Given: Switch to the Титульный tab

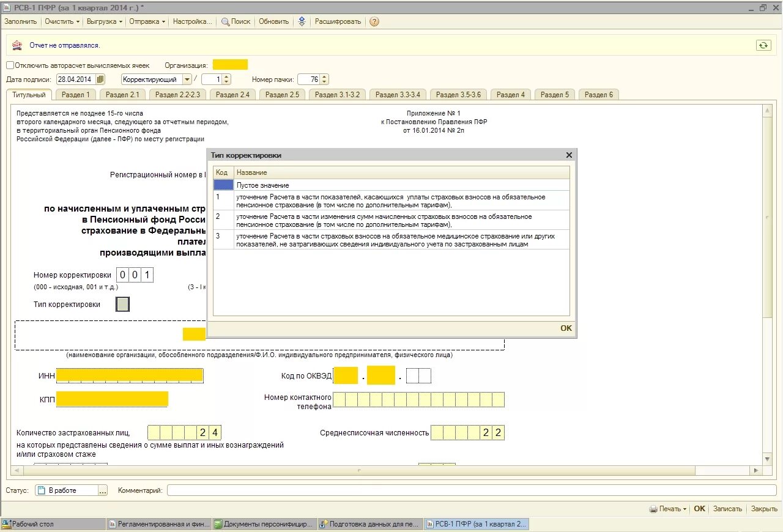Looking at the screenshot, I should 29,95.
